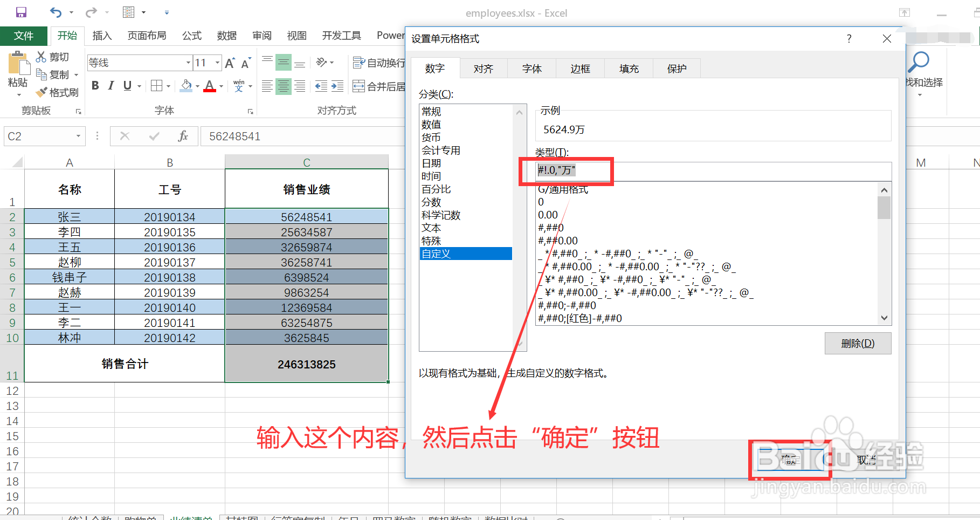The width and height of the screenshot is (980, 520).
Task: Expand the fill color dropdown arrow
Action: coord(197,86)
